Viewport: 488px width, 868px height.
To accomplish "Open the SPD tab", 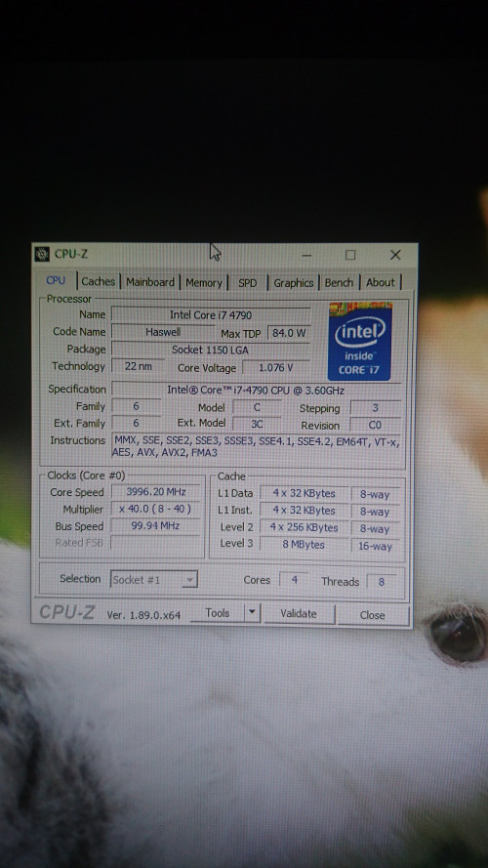I will [247, 283].
